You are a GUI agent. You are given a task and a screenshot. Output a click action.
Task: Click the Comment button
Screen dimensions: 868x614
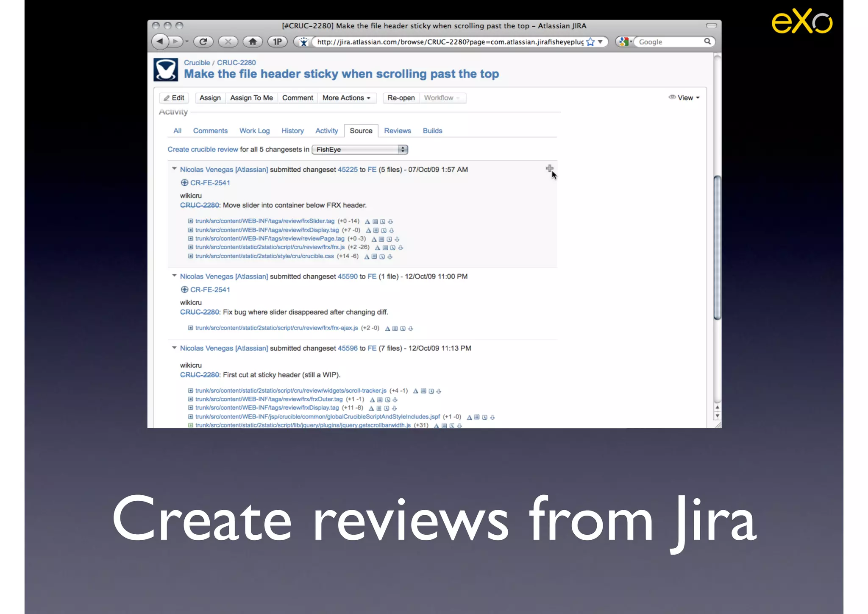pos(298,98)
